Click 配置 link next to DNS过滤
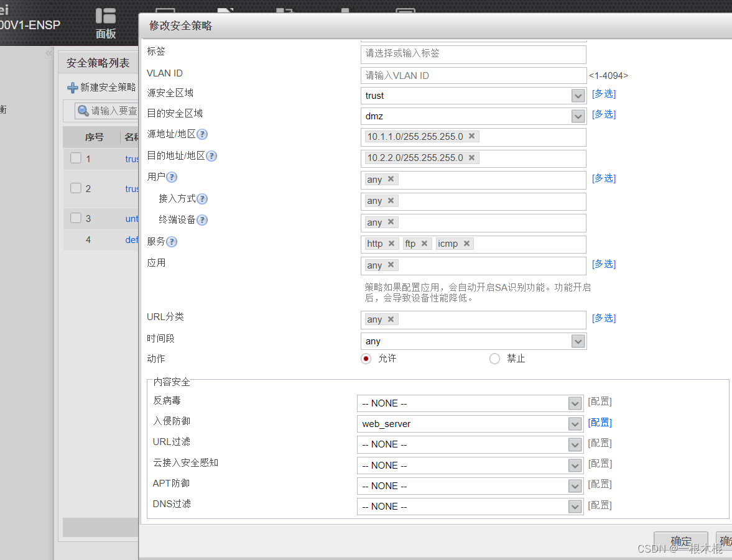This screenshot has height=560, width=732. (600, 505)
